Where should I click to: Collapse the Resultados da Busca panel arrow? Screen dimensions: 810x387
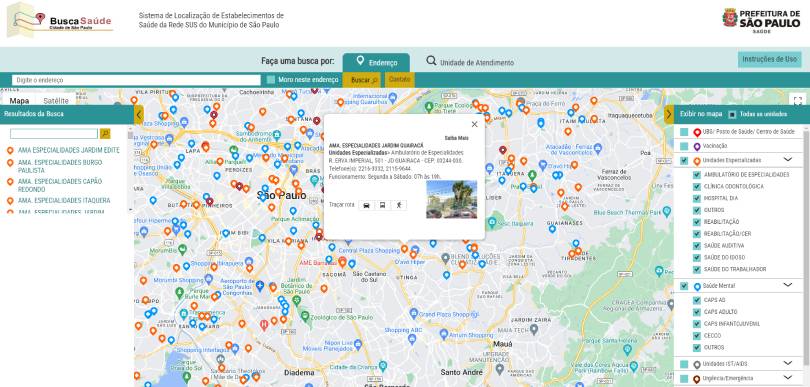(138, 114)
